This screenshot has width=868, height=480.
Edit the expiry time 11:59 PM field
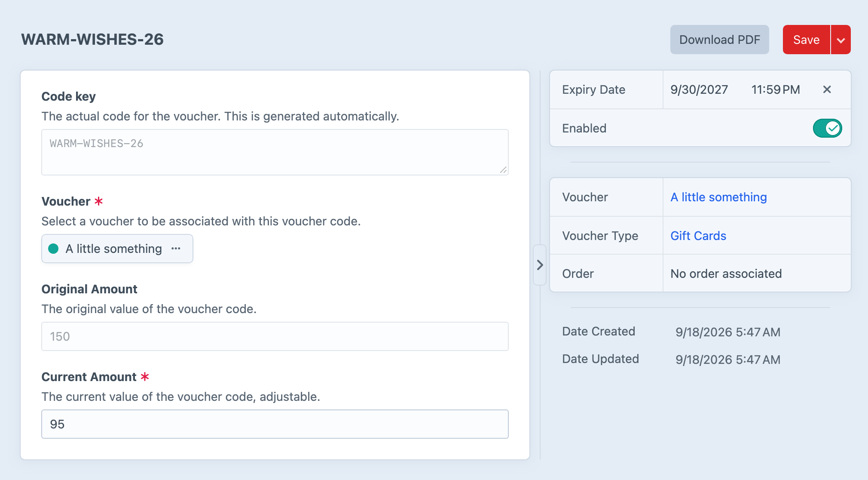(776, 89)
